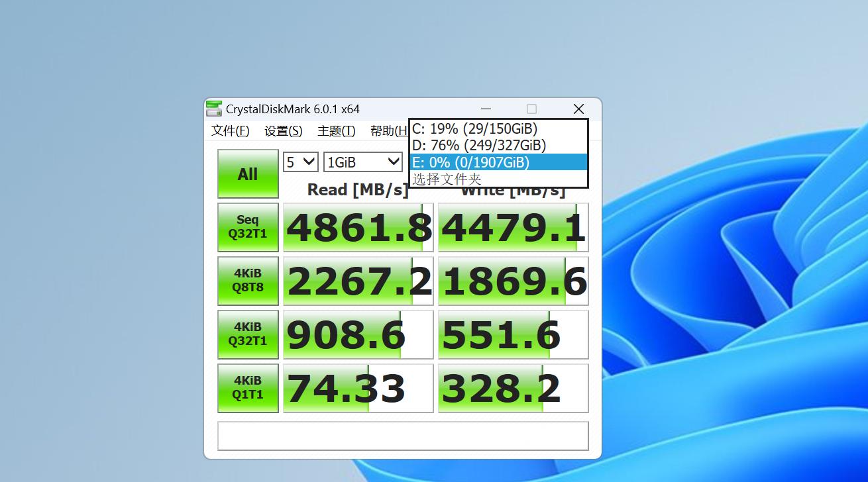Select drive C: from the drive list
This screenshot has width=868, height=482.
(x=474, y=128)
